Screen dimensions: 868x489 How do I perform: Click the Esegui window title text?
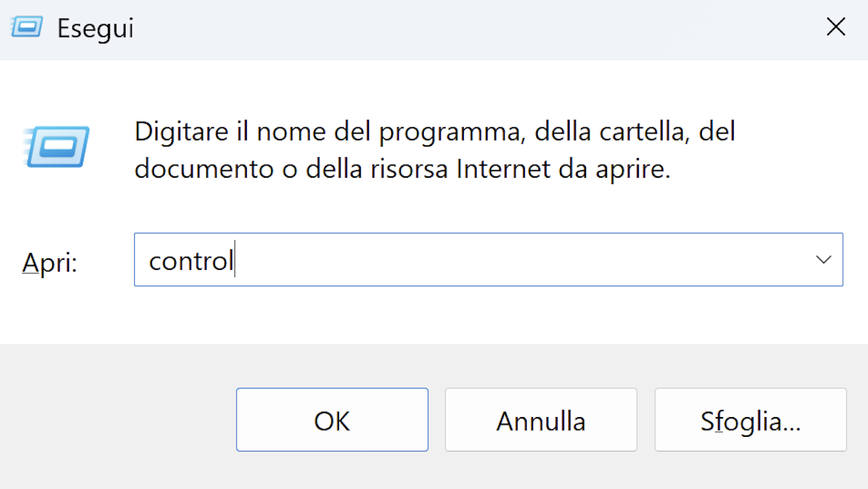tap(96, 28)
